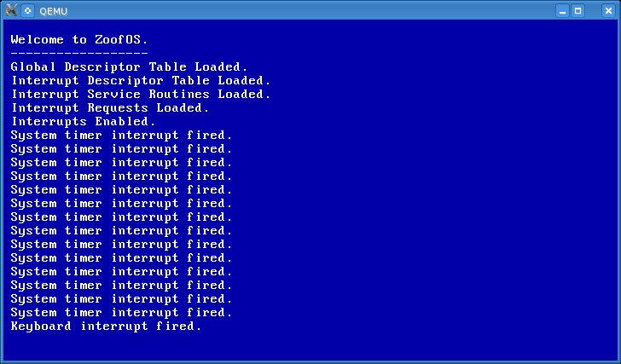The width and height of the screenshot is (621, 364).
Task: Maximize the QEMU window
Action: [x=577, y=11]
